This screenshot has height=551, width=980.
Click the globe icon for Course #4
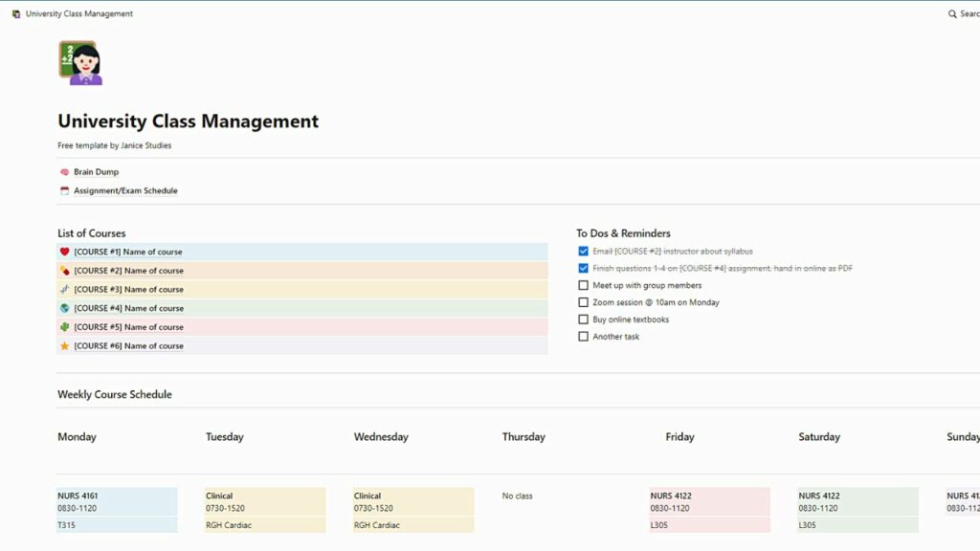[65, 308]
